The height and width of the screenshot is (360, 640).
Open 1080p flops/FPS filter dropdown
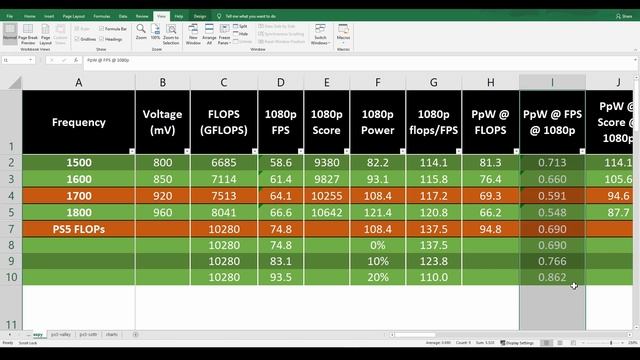[459, 151]
